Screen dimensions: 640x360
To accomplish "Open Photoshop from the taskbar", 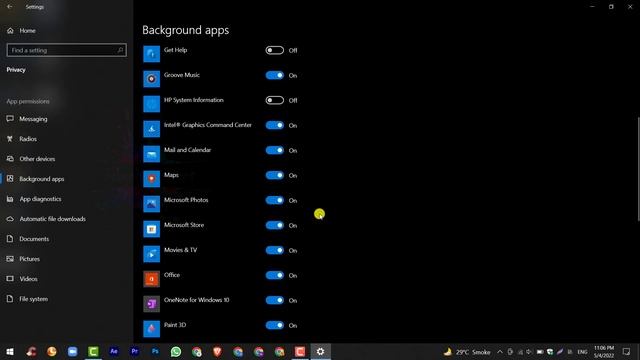I will [x=155, y=351].
